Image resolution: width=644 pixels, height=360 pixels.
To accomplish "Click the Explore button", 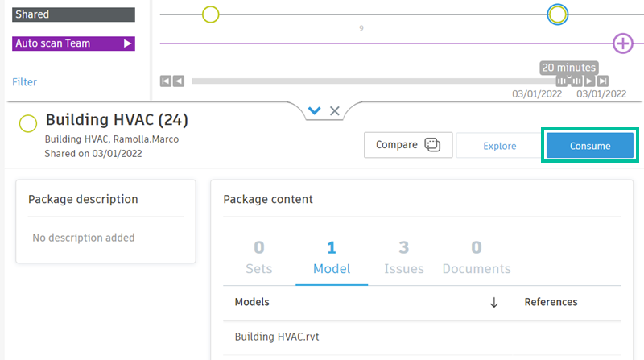I will click(499, 146).
